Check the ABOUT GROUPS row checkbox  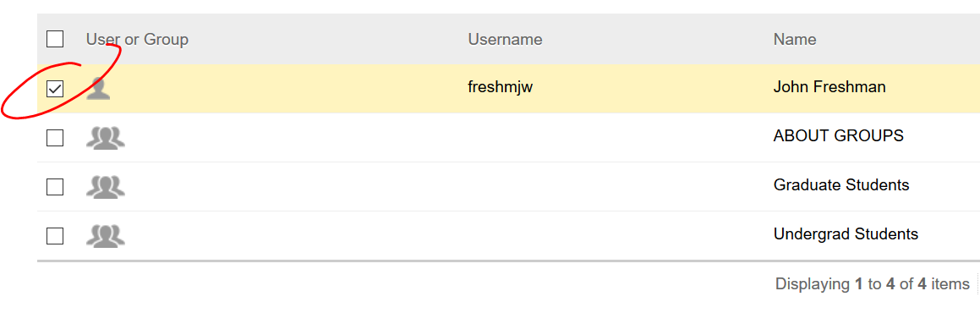pyautogui.click(x=55, y=138)
